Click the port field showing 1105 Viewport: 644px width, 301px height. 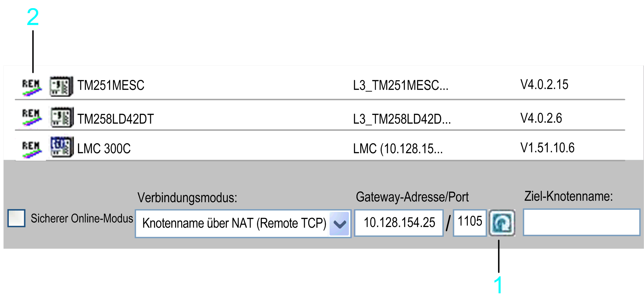click(x=470, y=223)
